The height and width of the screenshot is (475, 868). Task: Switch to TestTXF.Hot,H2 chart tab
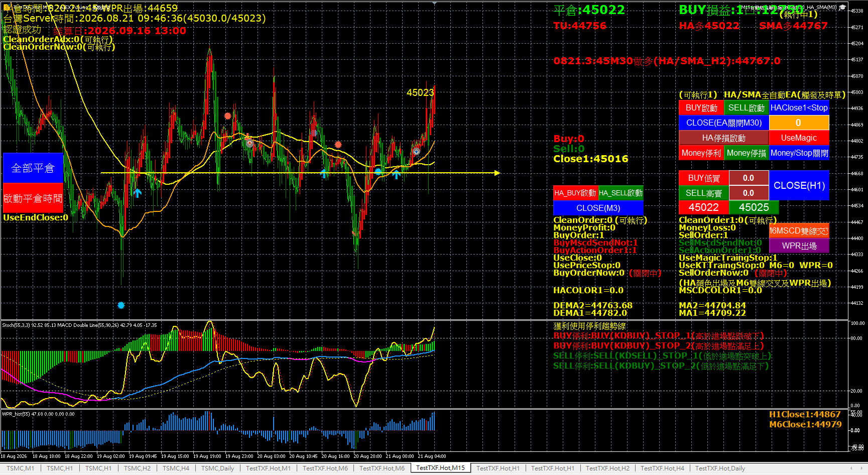(x=607, y=468)
